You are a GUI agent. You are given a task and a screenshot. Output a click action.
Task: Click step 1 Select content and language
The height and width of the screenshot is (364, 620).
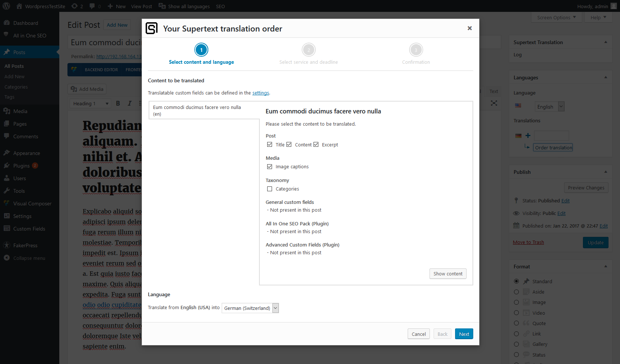pyautogui.click(x=201, y=54)
